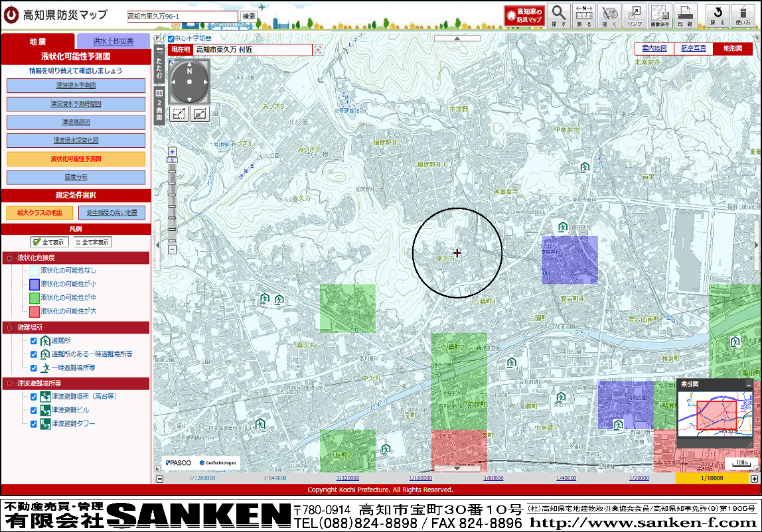Open the 津波浸水予測図 layer button

click(76, 86)
